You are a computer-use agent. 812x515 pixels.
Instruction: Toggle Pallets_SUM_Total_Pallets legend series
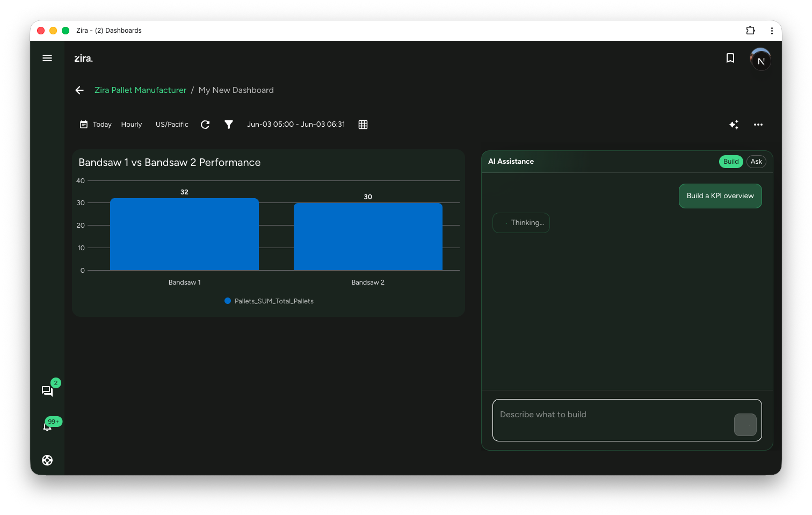tap(269, 301)
